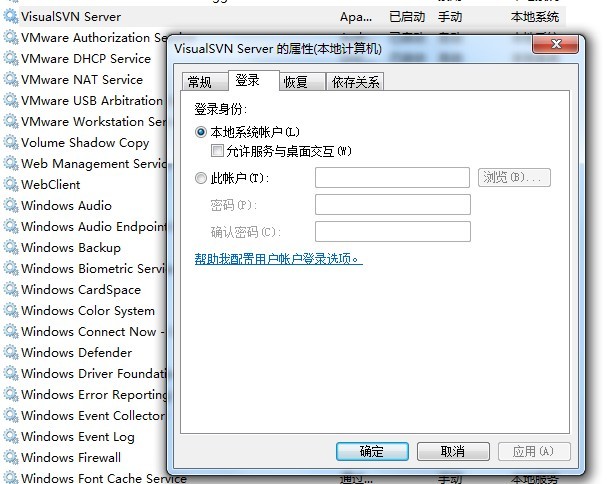This screenshot has width=614, height=484.
Task: Click the Windows Defender gear icon
Action: (x=11, y=352)
